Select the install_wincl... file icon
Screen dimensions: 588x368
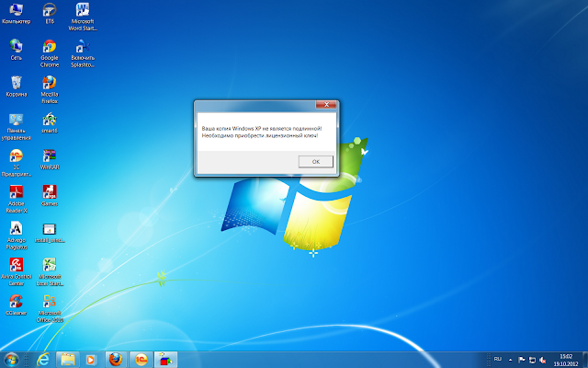tap(50, 232)
